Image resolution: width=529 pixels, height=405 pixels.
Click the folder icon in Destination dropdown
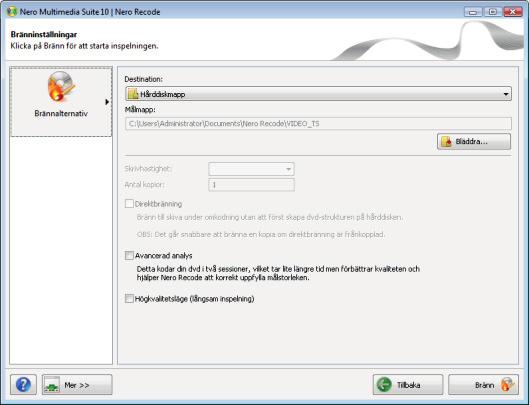(133, 94)
